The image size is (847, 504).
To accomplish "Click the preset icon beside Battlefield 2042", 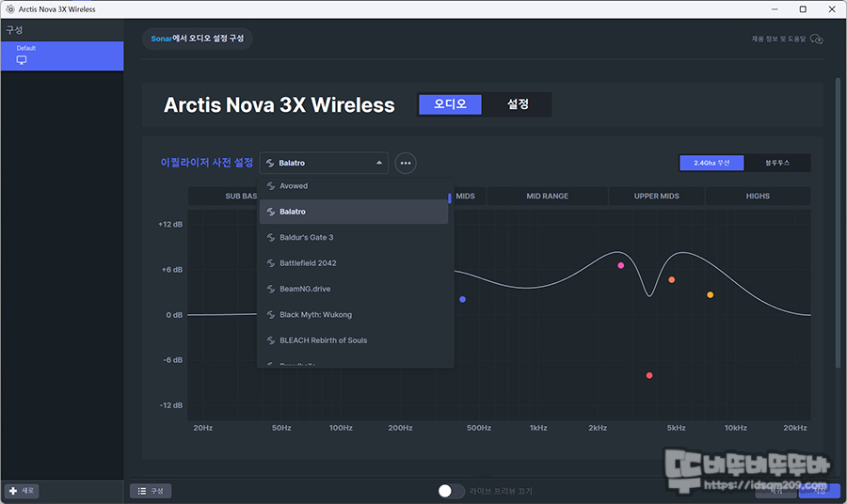I will (271, 263).
